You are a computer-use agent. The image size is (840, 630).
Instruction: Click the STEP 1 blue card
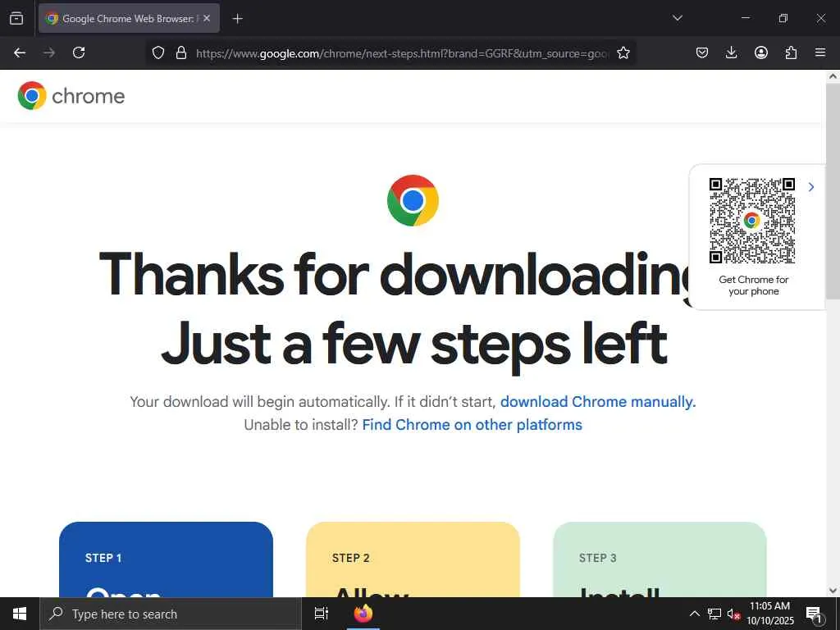[166, 559]
